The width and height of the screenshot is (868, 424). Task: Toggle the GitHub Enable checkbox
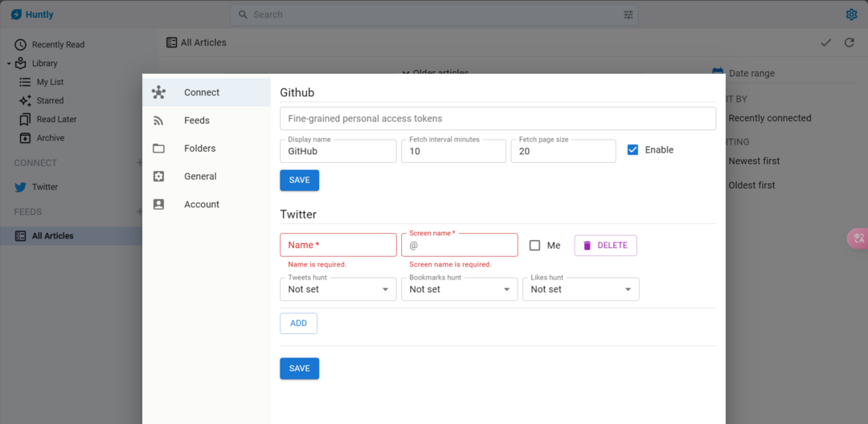pos(633,150)
